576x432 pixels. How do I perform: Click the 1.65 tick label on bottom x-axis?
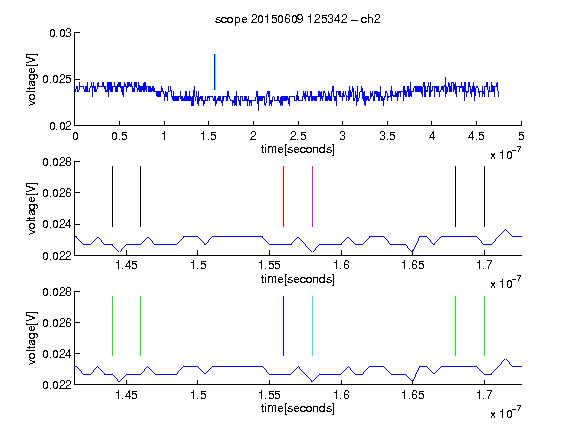tap(413, 395)
